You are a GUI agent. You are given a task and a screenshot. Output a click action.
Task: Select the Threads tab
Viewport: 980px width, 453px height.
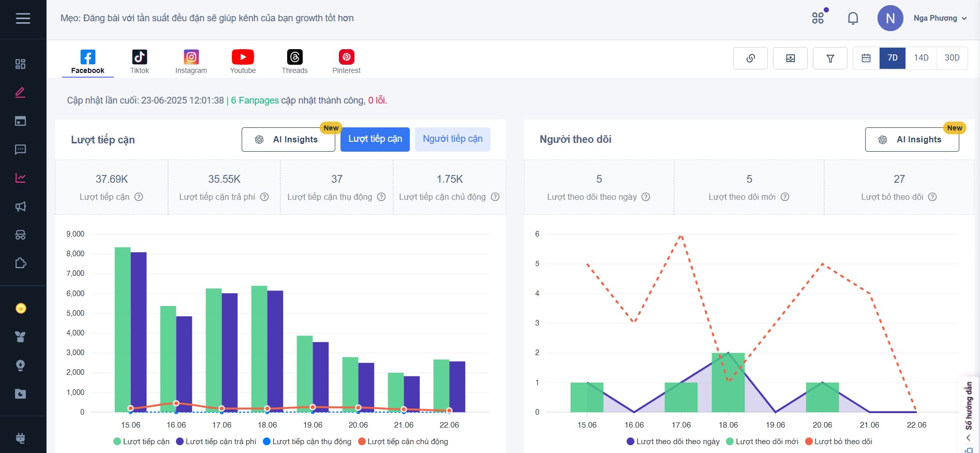294,62
